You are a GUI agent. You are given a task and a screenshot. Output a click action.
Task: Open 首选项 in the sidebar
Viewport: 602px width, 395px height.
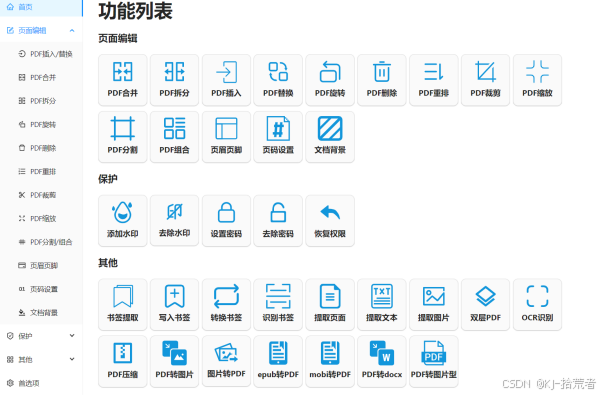tap(41, 383)
